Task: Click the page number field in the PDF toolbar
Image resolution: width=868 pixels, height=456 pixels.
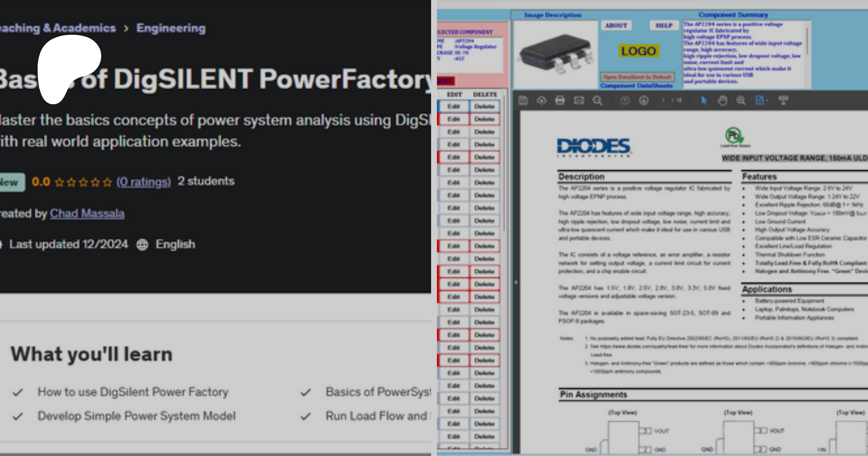Action: point(664,100)
